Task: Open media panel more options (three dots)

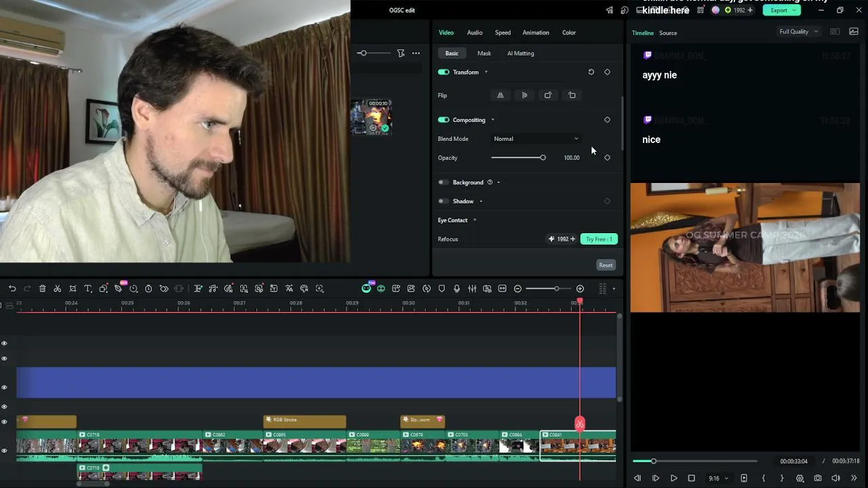Action: [416, 53]
